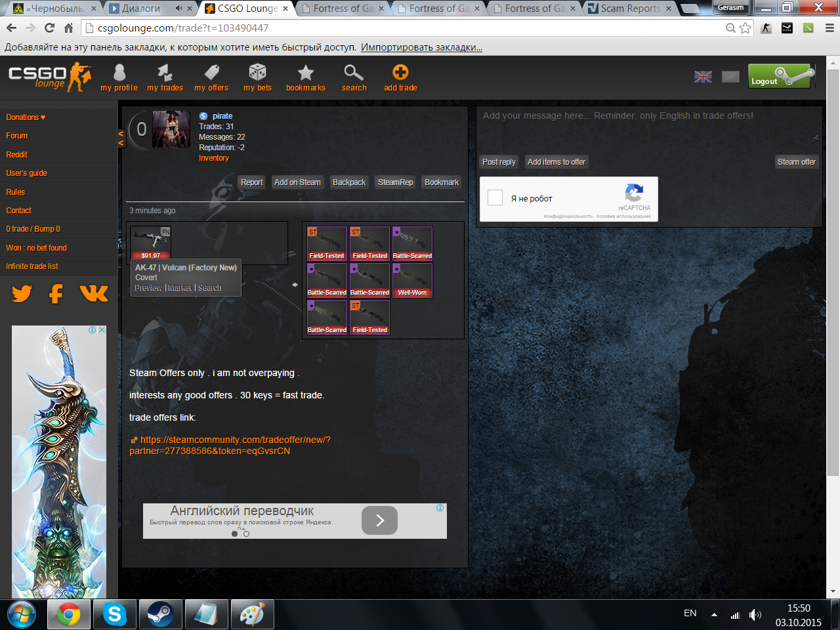840x630 pixels.
Task: Open Paint from the taskbar
Action: 252,615
